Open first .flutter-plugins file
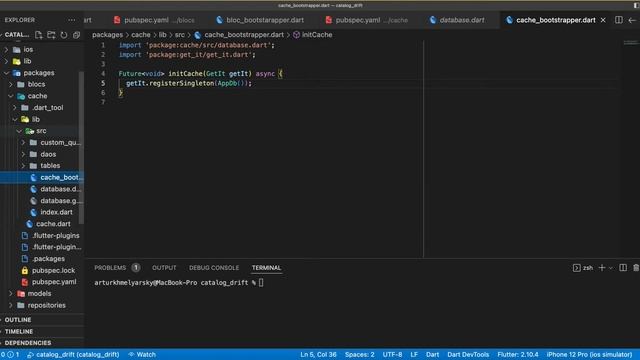 tap(50, 236)
